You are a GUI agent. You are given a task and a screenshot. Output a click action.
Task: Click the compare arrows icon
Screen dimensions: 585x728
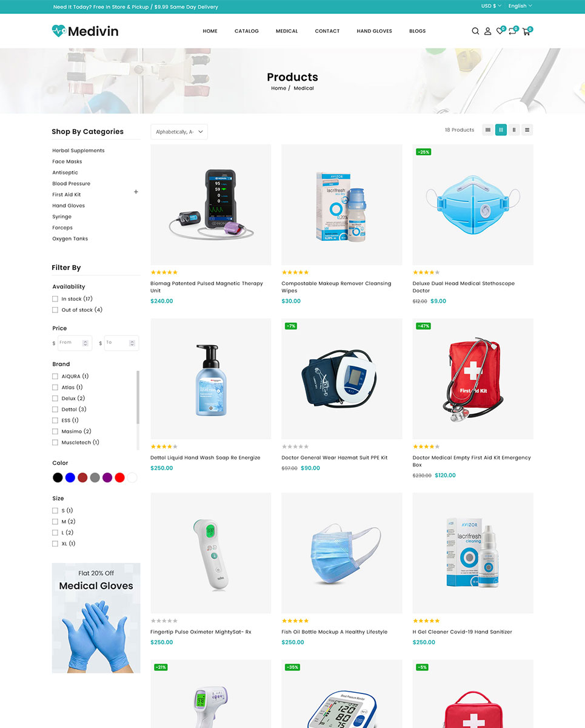coord(512,31)
